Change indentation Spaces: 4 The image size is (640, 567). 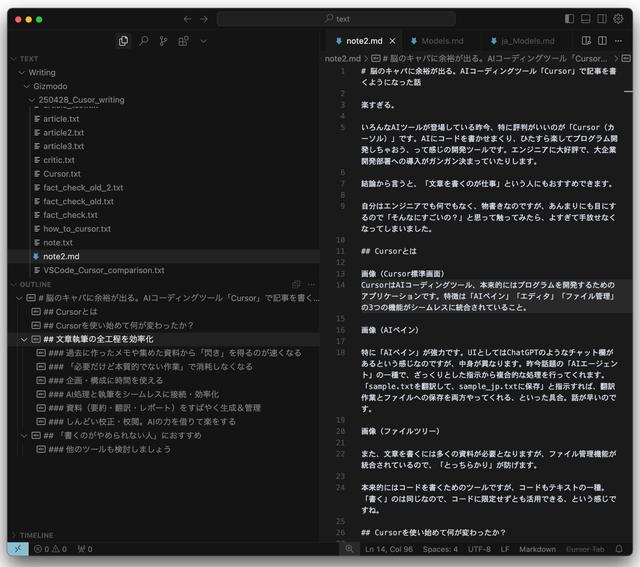click(x=440, y=549)
